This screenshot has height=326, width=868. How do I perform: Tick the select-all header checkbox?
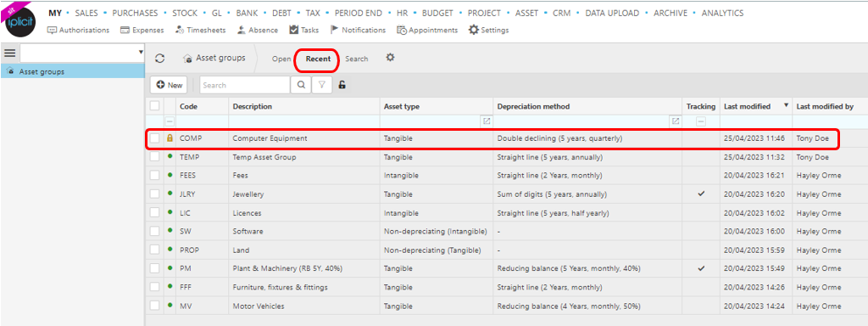tap(154, 105)
